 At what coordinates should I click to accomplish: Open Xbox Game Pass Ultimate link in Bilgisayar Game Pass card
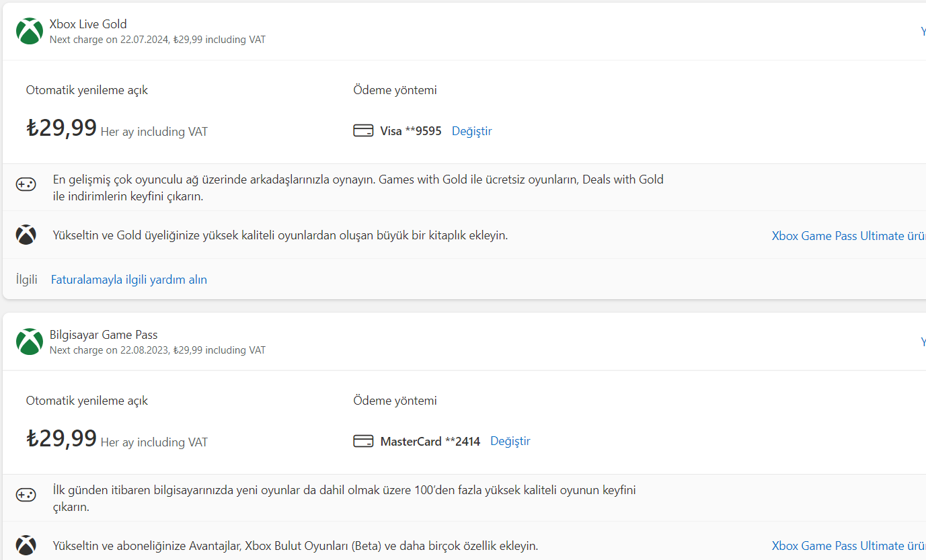pyautogui.click(x=849, y=546)
